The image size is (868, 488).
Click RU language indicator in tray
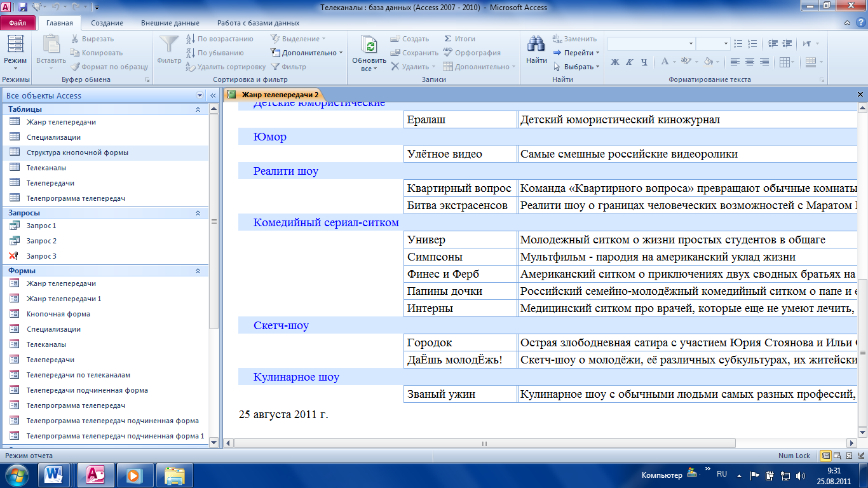pos(722,475)
